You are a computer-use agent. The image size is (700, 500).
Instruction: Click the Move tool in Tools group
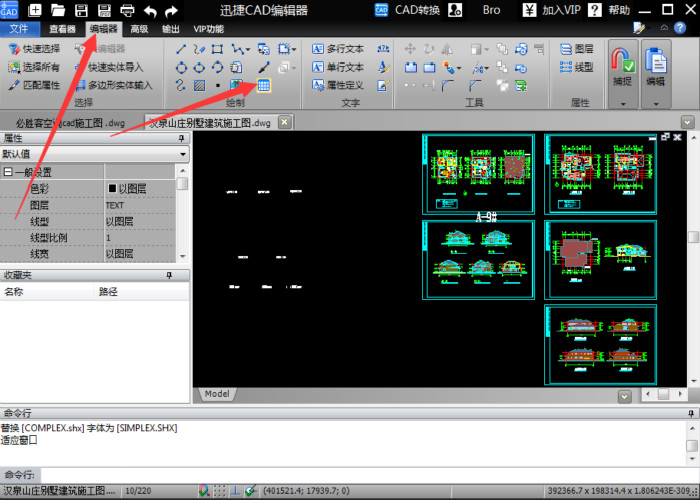click(410, 49)
